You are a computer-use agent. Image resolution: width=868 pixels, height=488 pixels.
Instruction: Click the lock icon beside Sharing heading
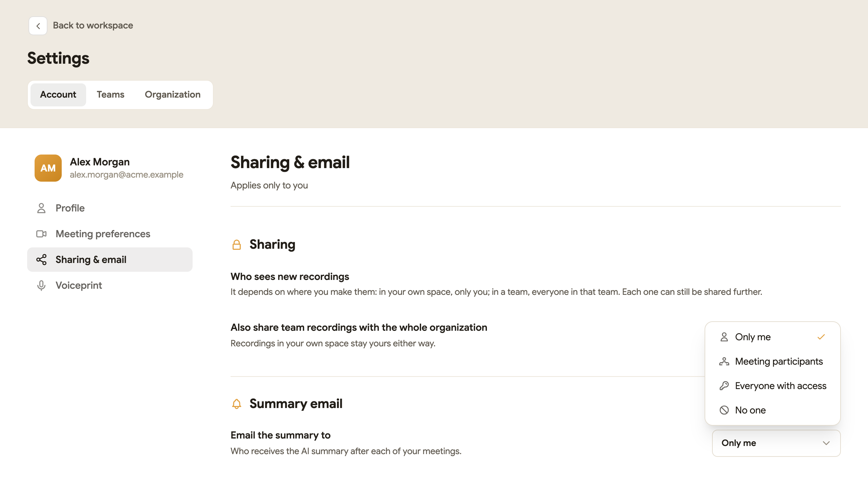point(237,245)
